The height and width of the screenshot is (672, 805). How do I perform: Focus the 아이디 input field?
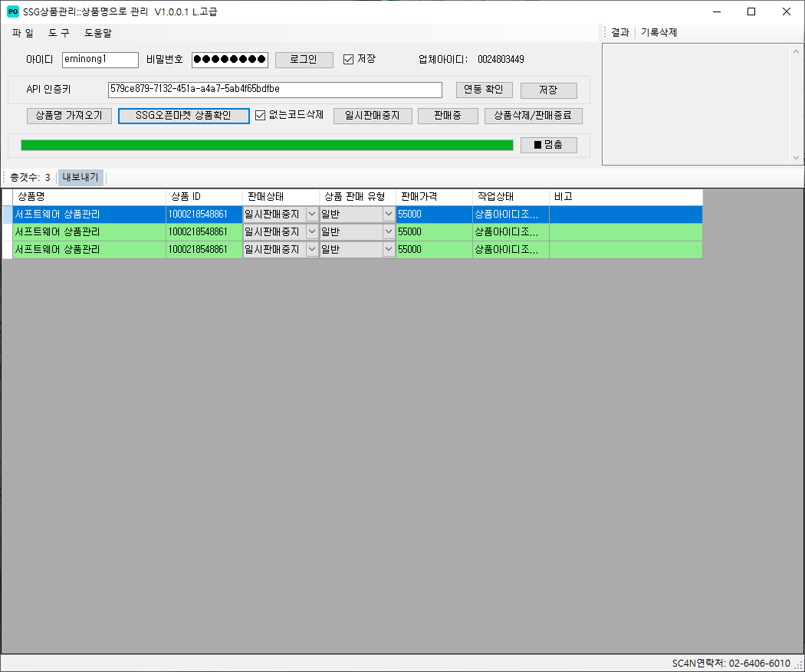tap(100, 60)
